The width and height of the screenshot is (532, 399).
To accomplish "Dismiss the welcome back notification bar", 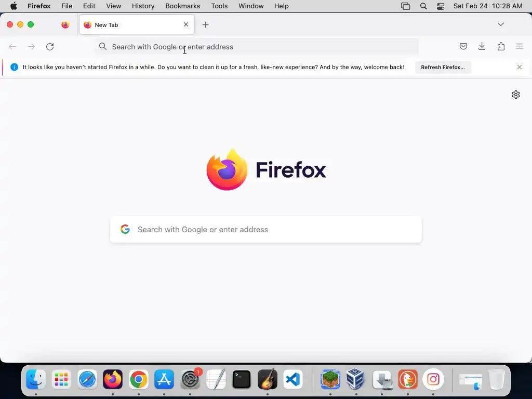I will [x=520, y=67].
